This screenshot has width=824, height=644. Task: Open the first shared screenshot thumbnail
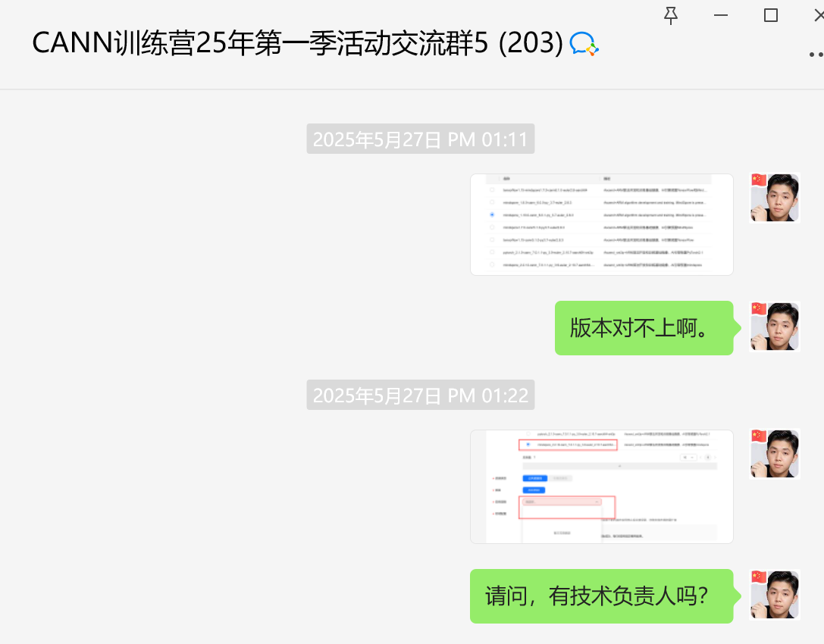coord(601,224)
